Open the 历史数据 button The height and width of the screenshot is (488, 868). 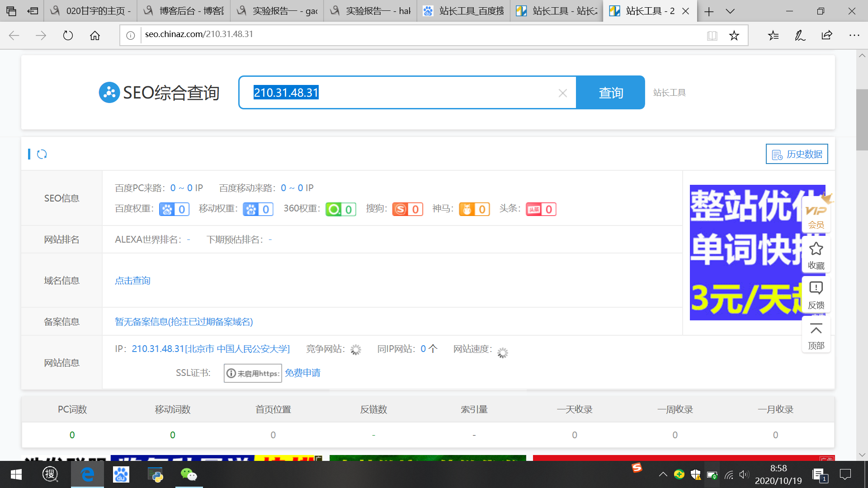tap(797, 154)
